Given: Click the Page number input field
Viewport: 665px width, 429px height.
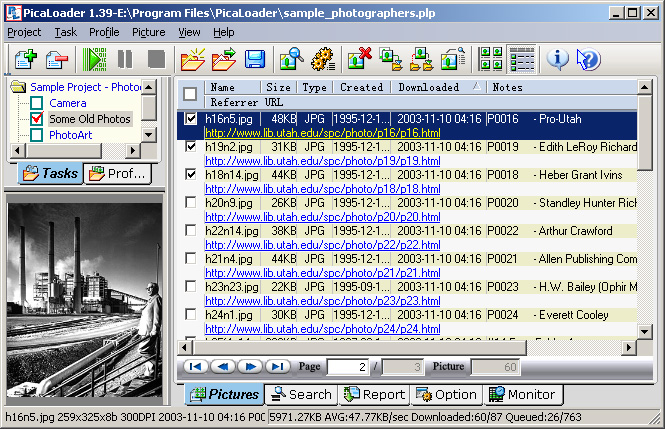Looking at the screenshot, I should [348, 367].
